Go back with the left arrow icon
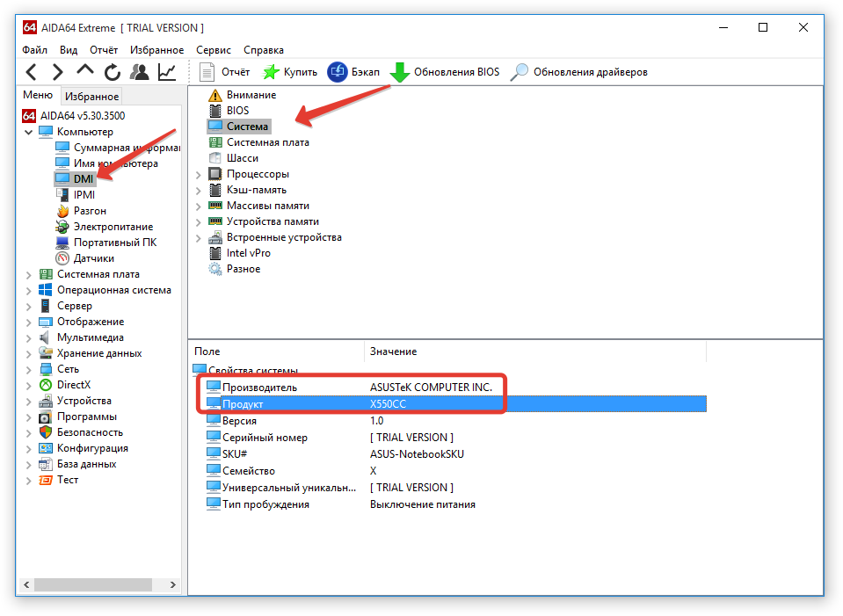This screenshot has width=843, height=616. (x=32, y=72)
